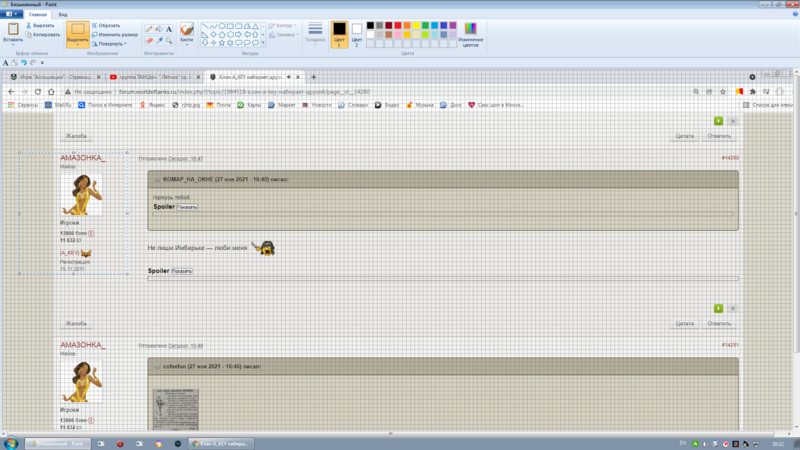This screenshot has width=800, height=450.
Task: Switch to Paint taskbar button
Action: [58, 443]
